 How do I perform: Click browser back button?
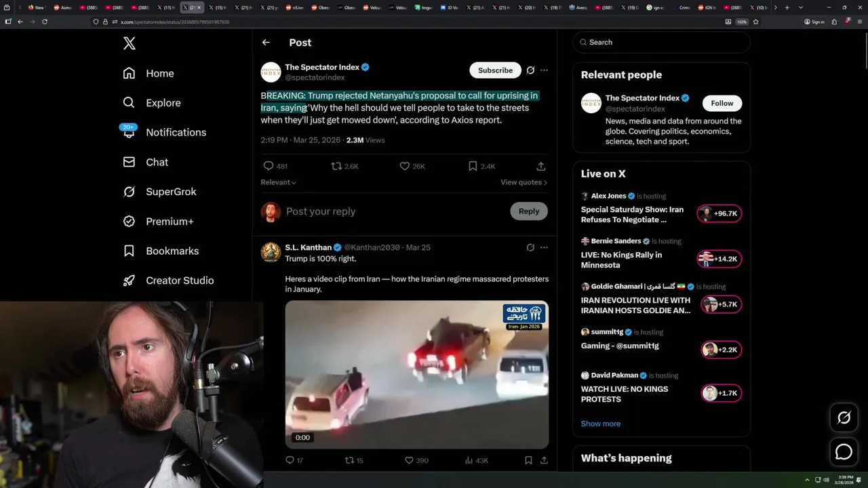pyautogui.click(x=20, y=22)
